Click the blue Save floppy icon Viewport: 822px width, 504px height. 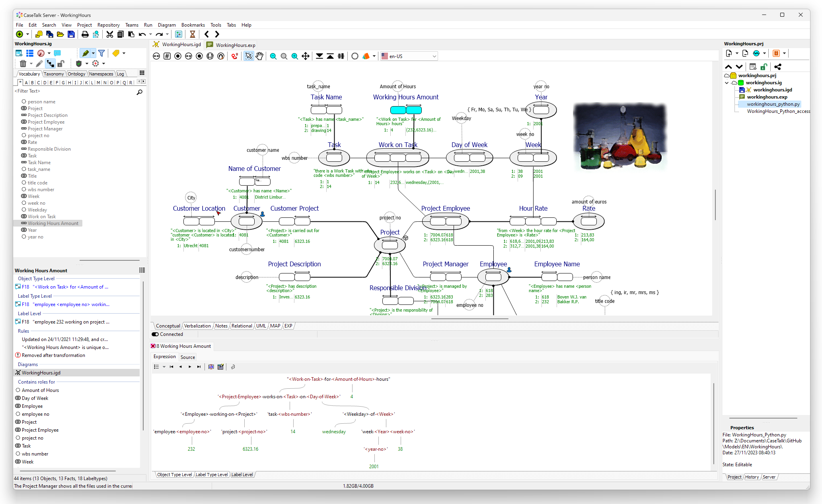click(71, 34)
